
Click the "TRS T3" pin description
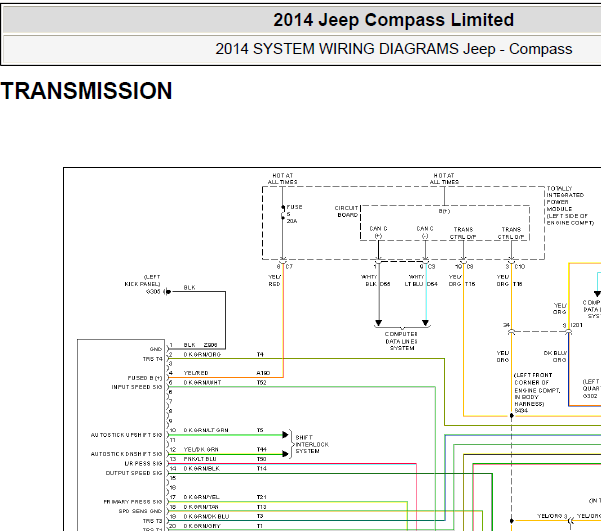153,521
